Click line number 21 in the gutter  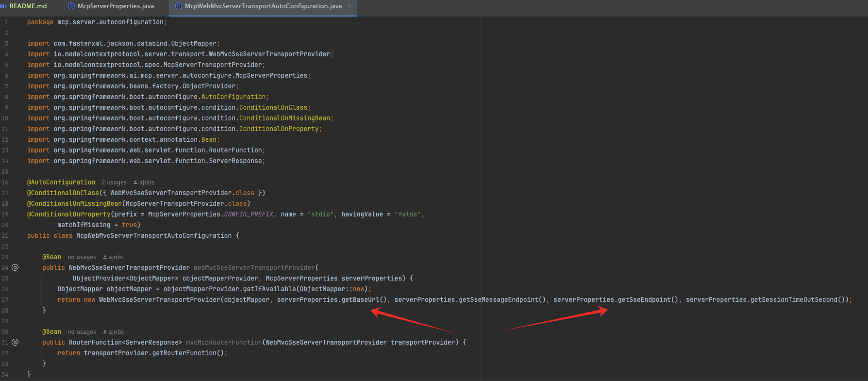[x=5, y=236]
